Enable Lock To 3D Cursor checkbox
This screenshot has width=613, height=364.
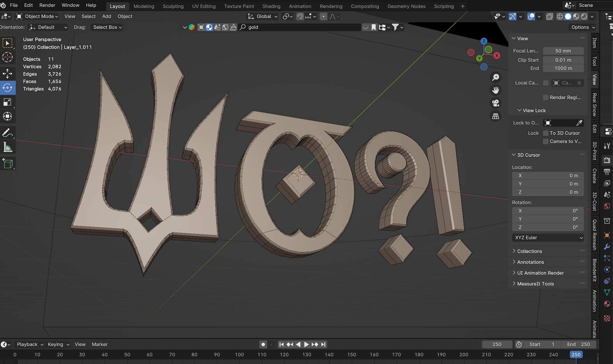pyautogui.click(x=546, y=133)
